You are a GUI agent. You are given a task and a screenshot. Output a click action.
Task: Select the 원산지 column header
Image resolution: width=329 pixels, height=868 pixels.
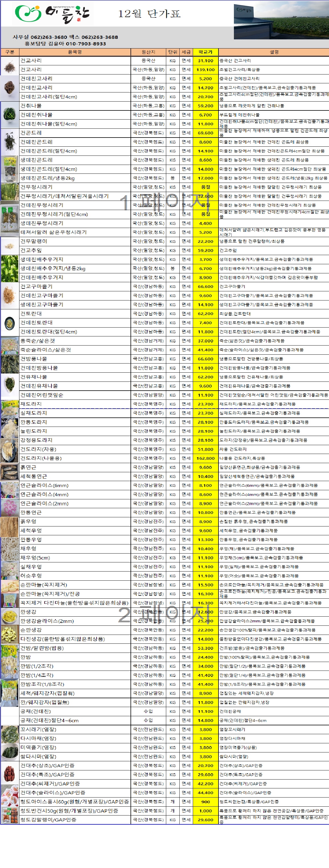coord(148,52)
